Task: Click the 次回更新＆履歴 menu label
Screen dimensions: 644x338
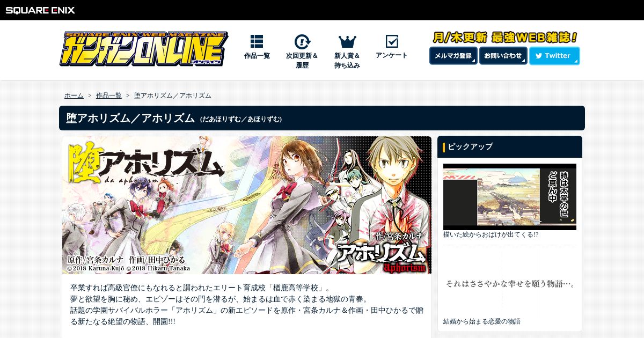Action: (302, 61)
